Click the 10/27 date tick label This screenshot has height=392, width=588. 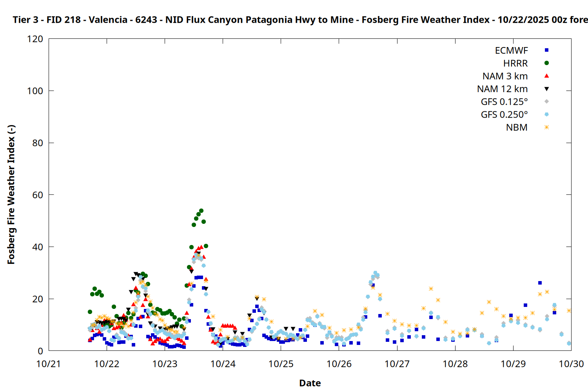397,364
